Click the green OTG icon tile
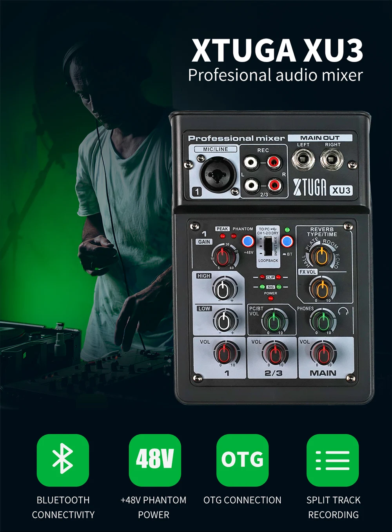The width and height of the screenshot is (392, 532). pyautogui.click(x=242, y=460)
